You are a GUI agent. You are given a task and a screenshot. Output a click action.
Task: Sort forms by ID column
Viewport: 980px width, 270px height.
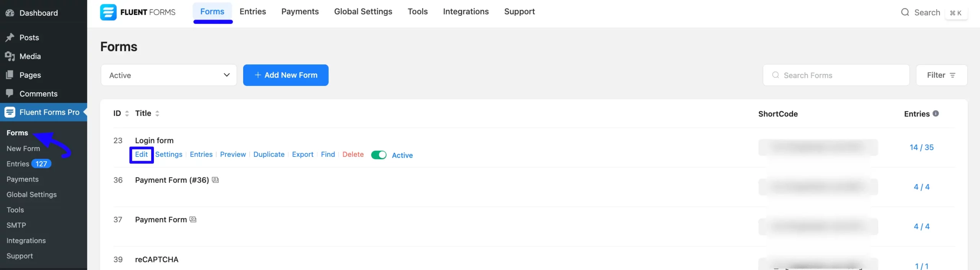(127, 114)
